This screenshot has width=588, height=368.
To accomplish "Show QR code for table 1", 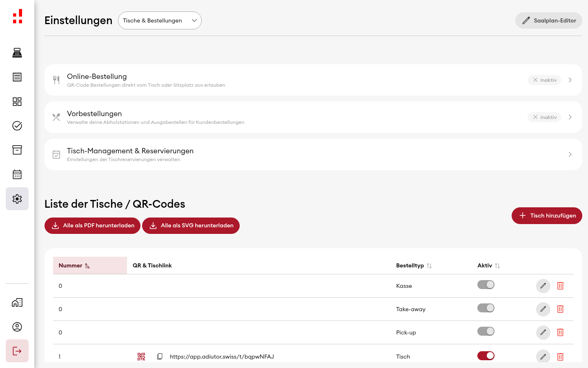I will (x=141, y=357).
